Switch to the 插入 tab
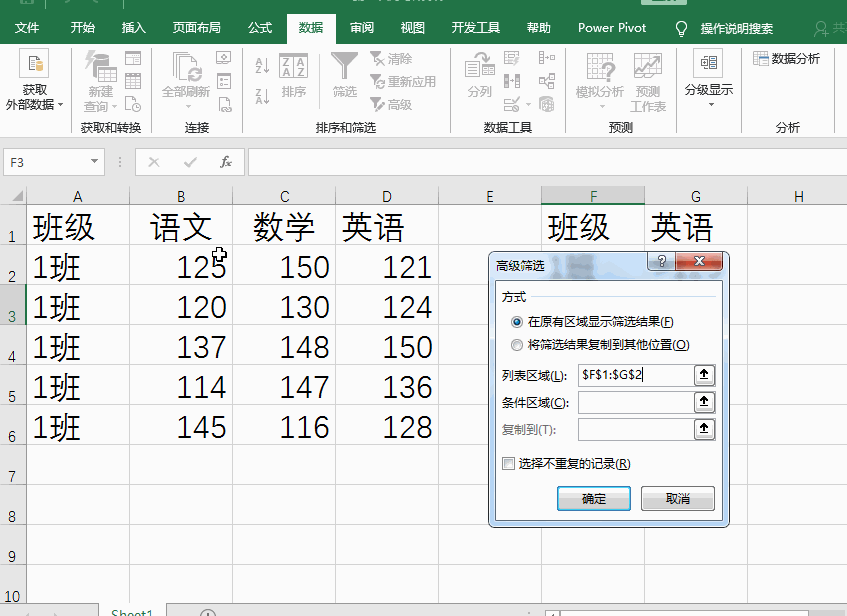 click(133, 28)
